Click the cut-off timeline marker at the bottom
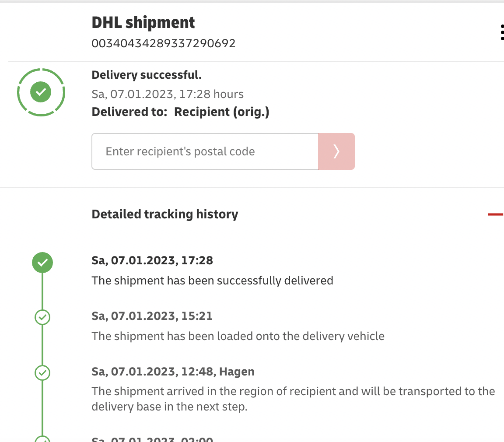 [42, 439]
